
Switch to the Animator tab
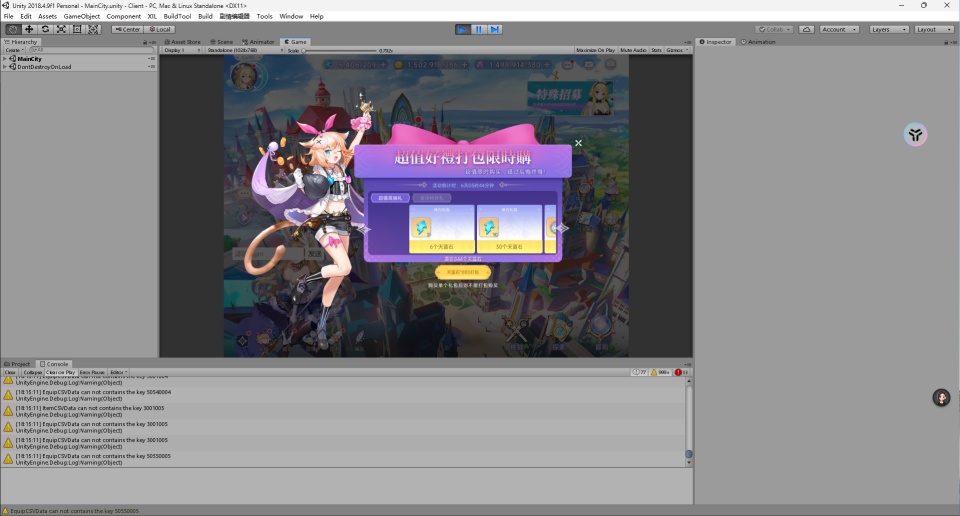pos(258,42)
